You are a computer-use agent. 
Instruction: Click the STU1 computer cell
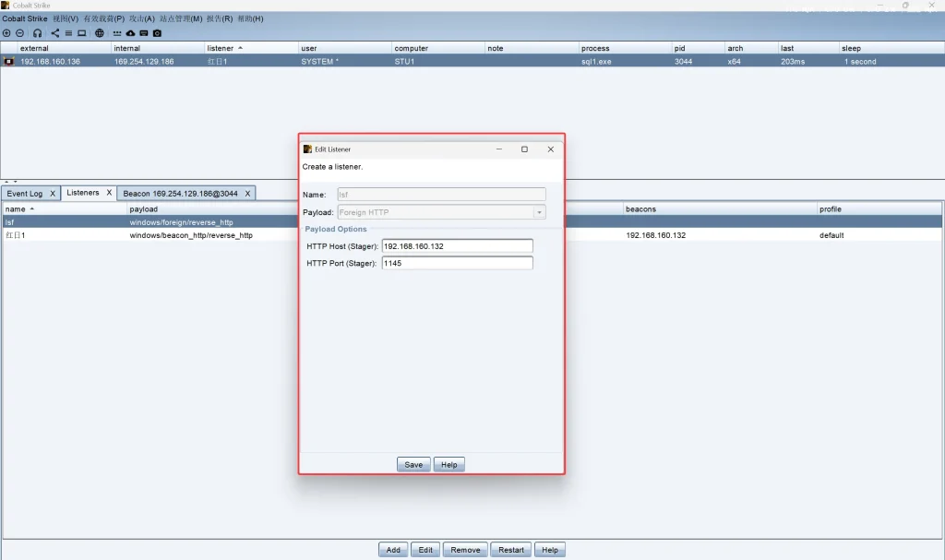pyautogui.click(x=404, y=62)
